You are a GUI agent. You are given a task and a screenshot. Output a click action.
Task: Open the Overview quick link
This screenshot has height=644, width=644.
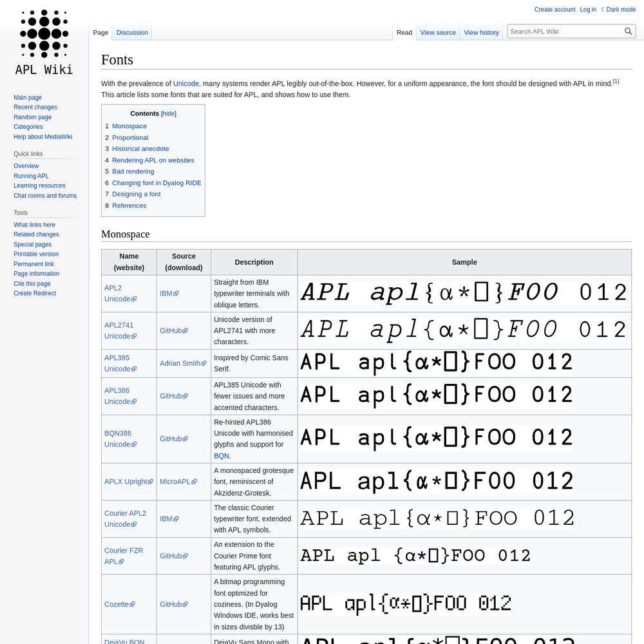(26, 166)
